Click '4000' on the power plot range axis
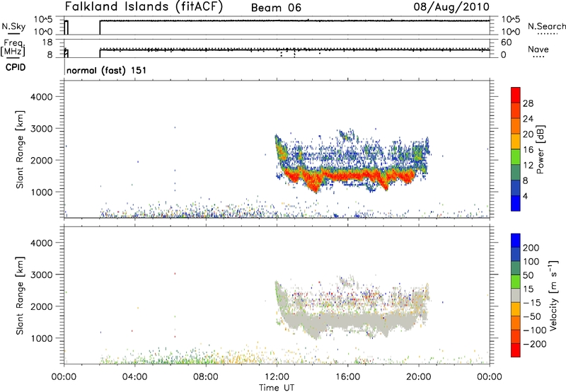 [x=42, y=97]
